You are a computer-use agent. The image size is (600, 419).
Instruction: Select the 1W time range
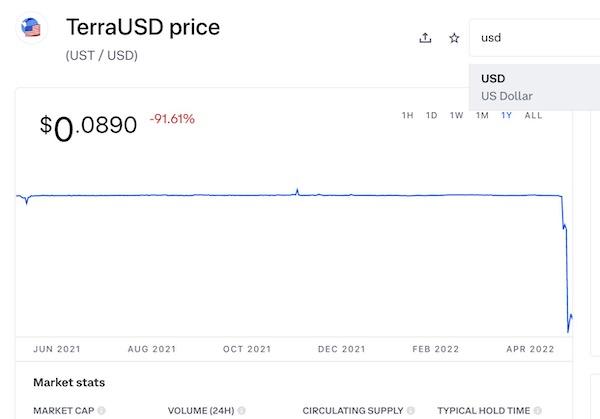click(457, 115)
